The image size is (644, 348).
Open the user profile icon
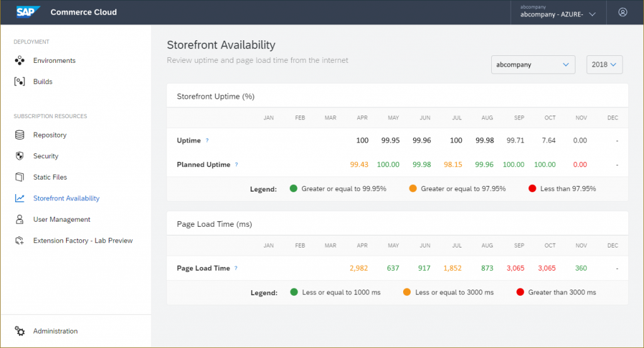(623, 12)
